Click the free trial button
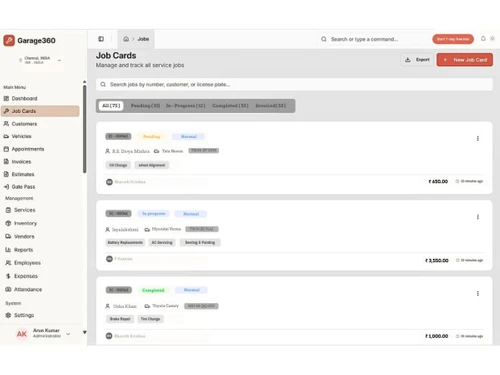Screen dimensions: 500x375 point(453,39)
